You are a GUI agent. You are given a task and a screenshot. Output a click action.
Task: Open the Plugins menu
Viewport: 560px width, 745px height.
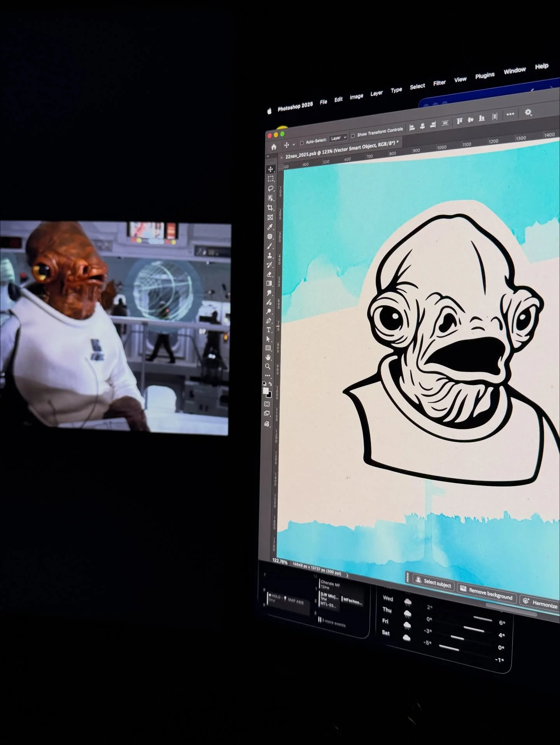(485, 75)
